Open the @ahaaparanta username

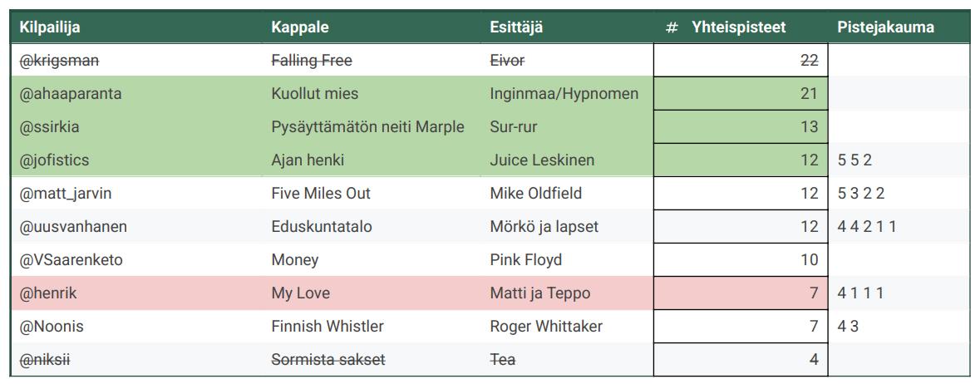[x=71, y=94]
